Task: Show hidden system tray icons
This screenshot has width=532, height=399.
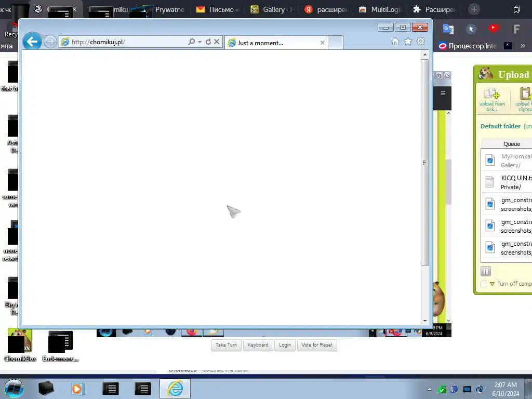Action: point(429,389)
